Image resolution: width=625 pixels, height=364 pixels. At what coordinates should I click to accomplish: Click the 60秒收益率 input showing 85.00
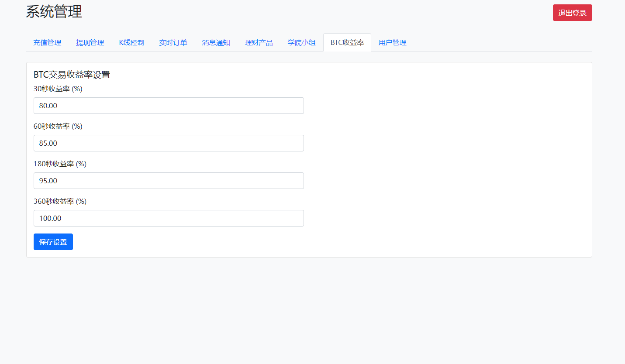169,143
